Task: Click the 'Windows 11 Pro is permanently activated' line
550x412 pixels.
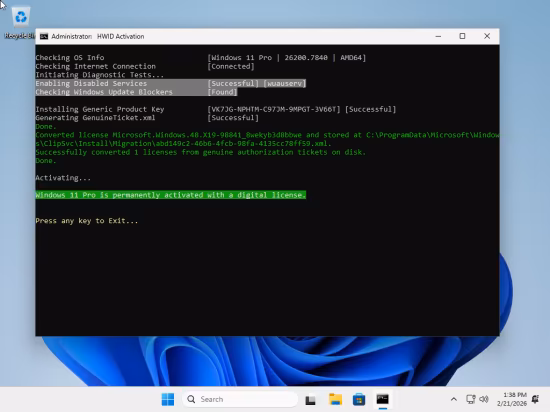Action: click(x=171, y=195)
